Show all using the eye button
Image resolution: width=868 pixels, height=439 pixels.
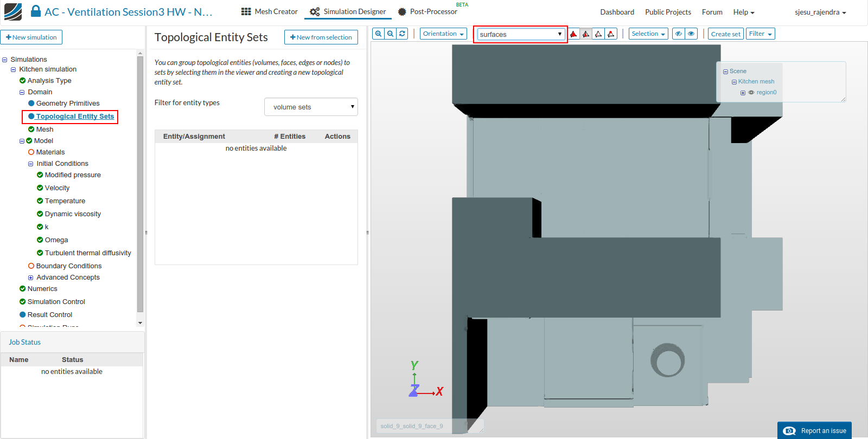click(x=691, y=34)
